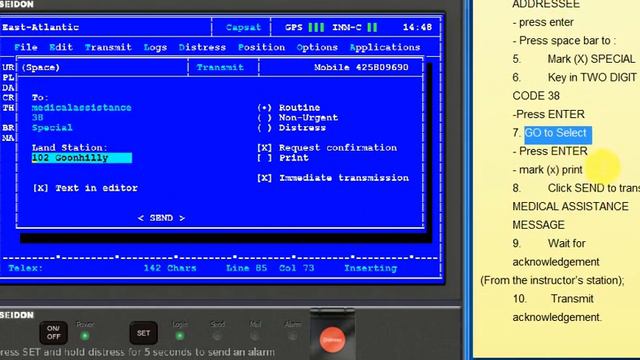Click the SET button on the panel
Image resolution: width=640 pixels, height=360 pixels.
(x=143, y=333)
